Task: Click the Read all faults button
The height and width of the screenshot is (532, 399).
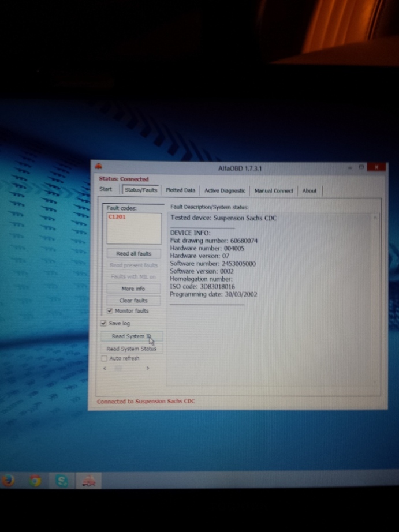Action: click(133, 253)
